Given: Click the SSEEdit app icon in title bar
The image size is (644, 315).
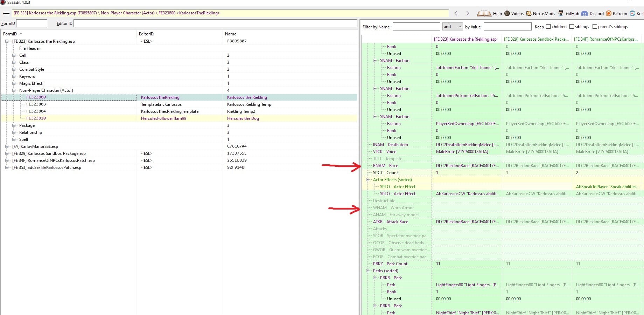Looking at the screenshot, I should click(3, 2).
